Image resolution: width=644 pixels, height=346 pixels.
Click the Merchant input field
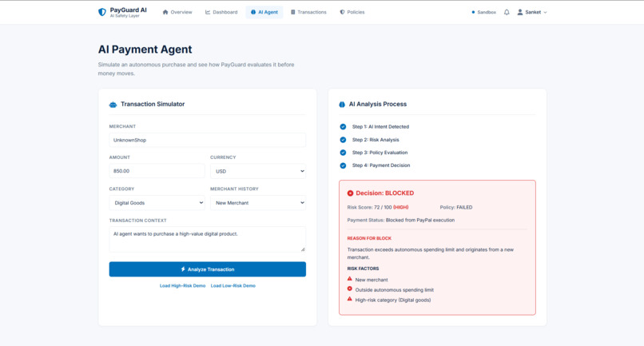click(208, 140)
